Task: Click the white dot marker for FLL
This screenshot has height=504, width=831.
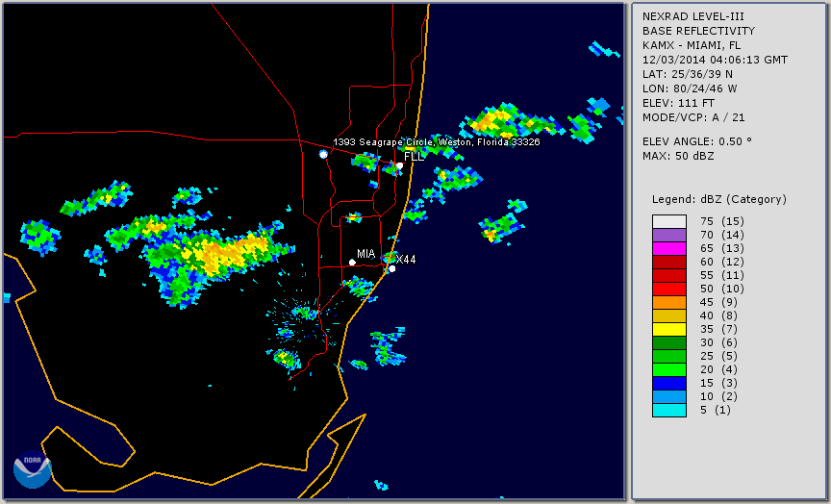Action: 399,165
